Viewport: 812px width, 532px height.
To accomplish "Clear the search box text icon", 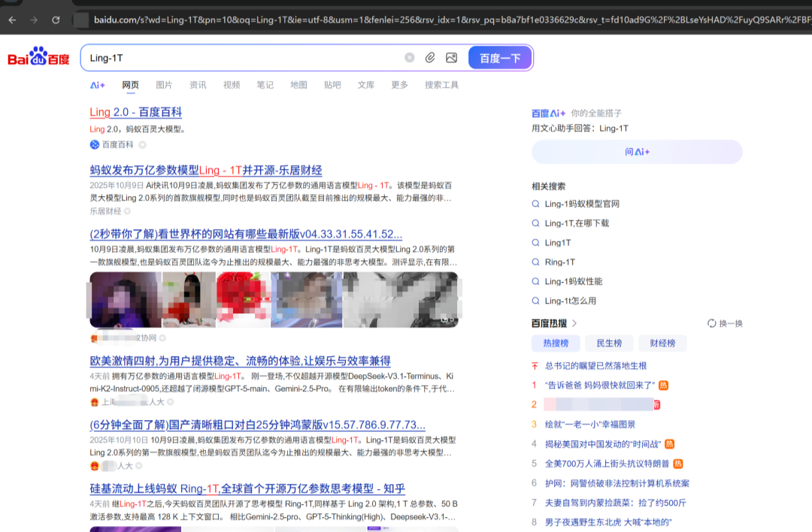I will click(x=410, y=57).
